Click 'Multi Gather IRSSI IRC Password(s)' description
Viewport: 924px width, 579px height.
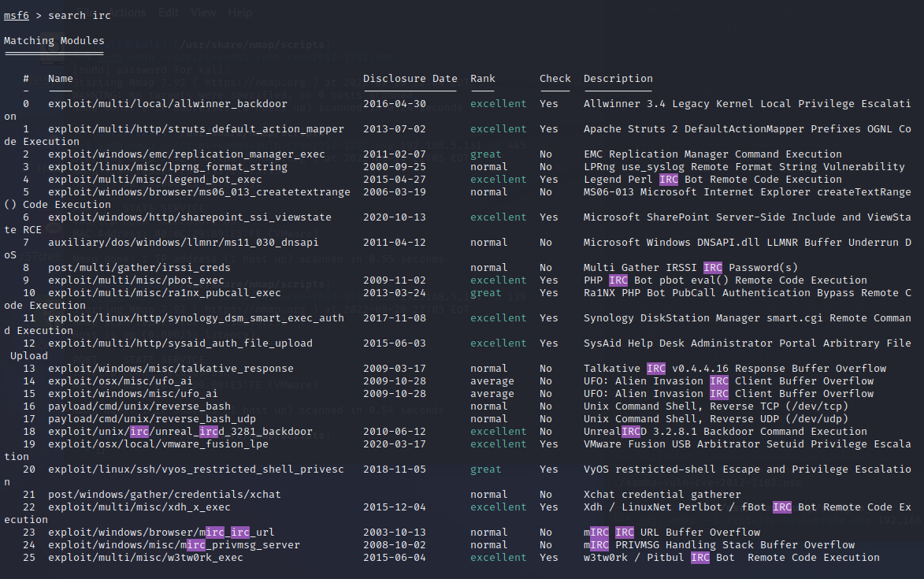[x=691, y=267]
